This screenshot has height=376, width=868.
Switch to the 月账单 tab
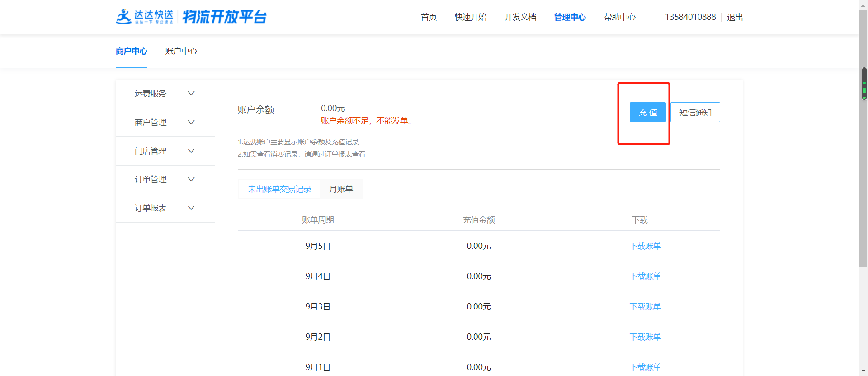[x=341, y=189]
